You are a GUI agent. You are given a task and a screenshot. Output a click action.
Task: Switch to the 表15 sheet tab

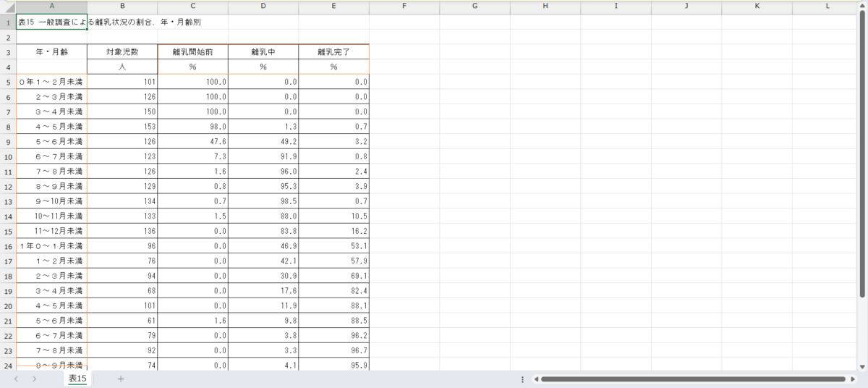point(77,379)
